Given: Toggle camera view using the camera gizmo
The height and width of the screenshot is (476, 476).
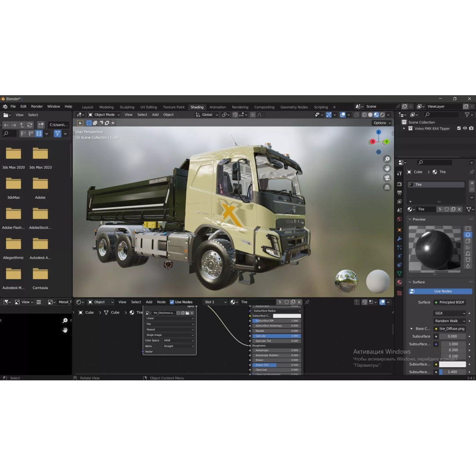Looking at the screenshot, I should click(x=387, y=178).
